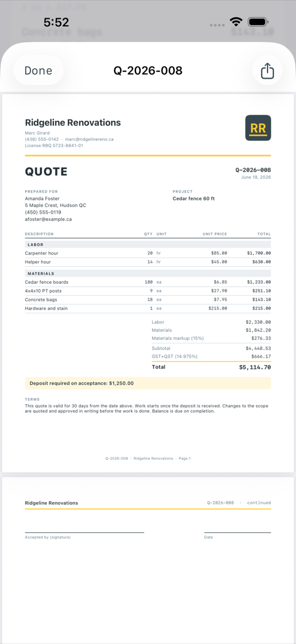This screenshot has width=296, height=644.
Task: Tap the UNIT PRICE column header
Action: (215, 234)
